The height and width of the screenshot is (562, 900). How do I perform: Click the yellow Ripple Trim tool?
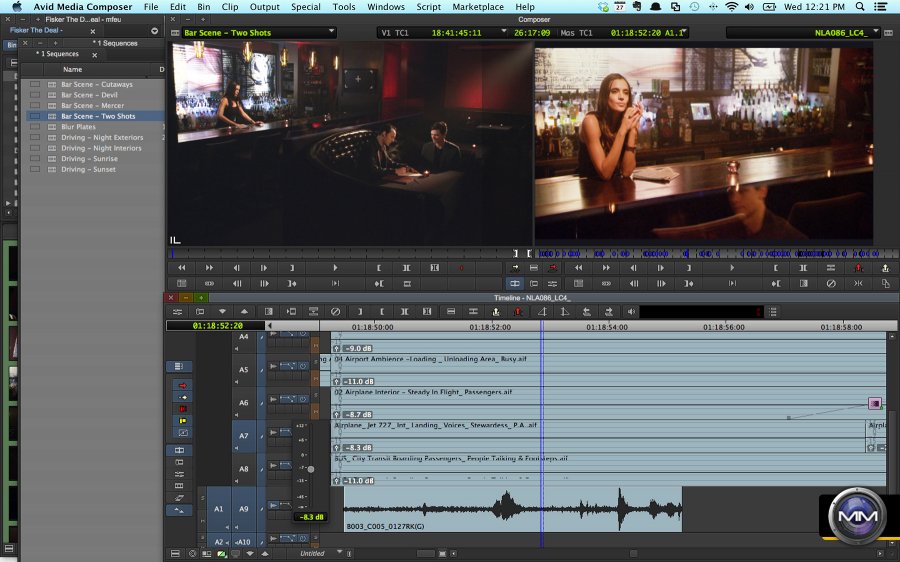182,421
